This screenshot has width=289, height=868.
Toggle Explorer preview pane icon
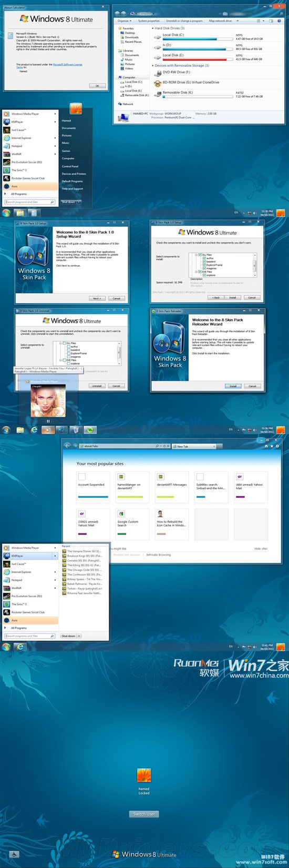coord(272,21)
